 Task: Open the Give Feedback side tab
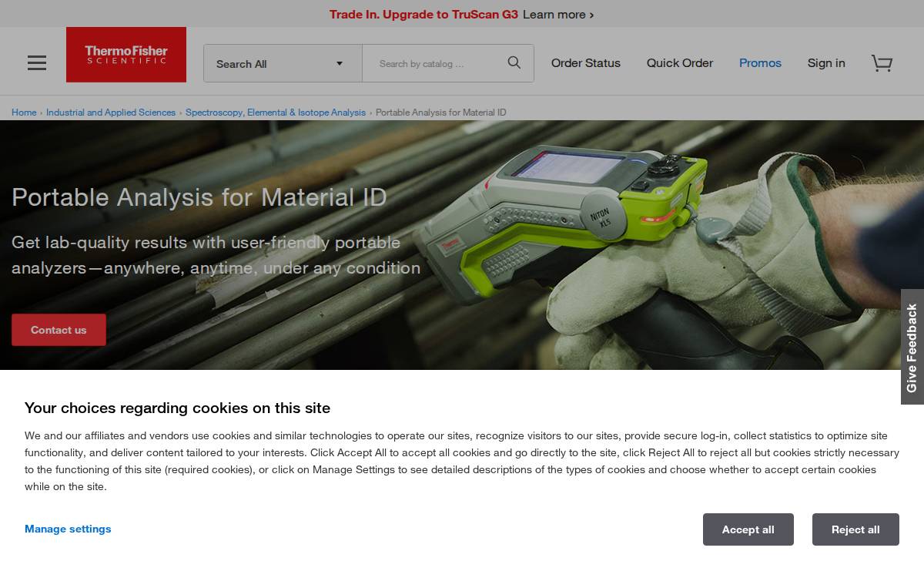(x=912, y=347)
